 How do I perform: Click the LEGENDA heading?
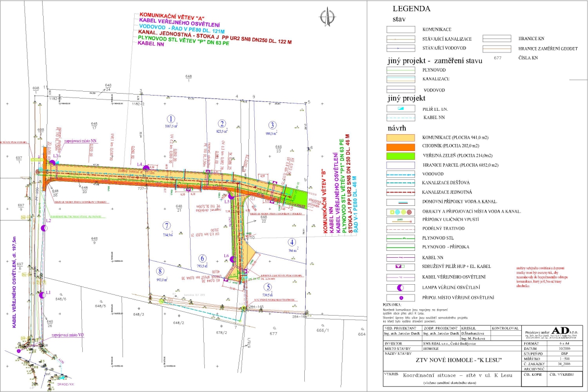412,9
